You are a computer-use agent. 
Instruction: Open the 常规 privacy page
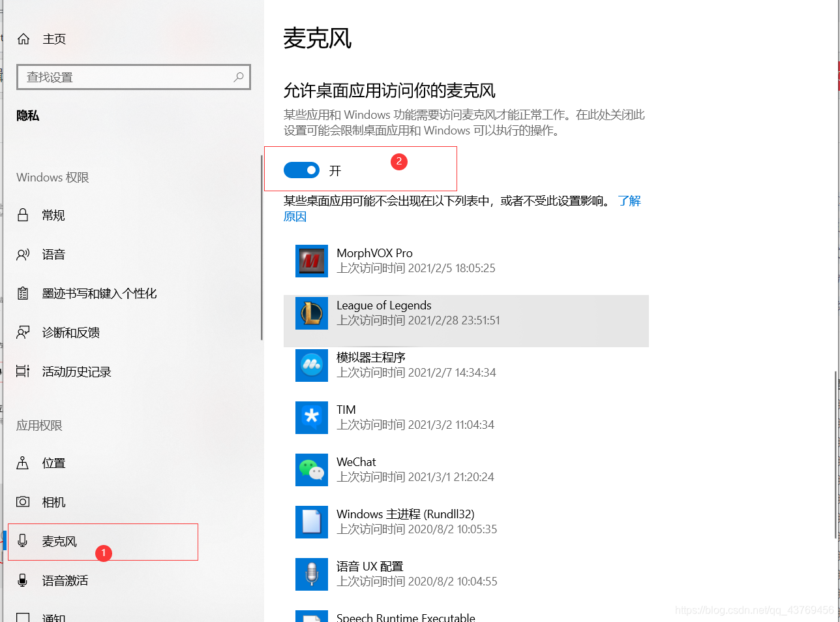pyautogui.click(x=53, y=215)
